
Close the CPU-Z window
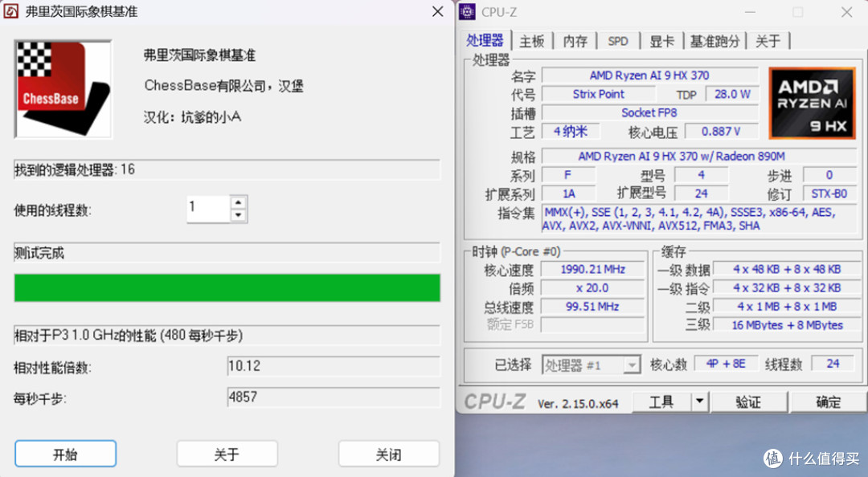846,12
